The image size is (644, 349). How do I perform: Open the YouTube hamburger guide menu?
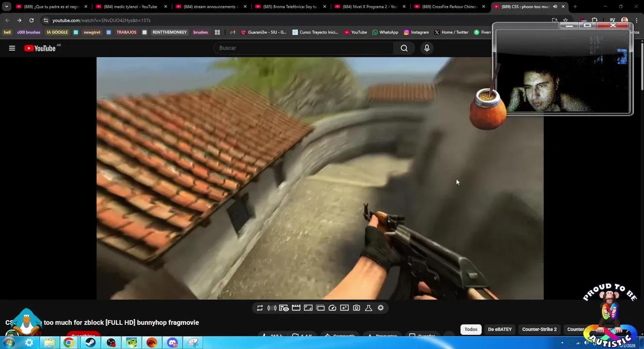(x=12, y=48)
